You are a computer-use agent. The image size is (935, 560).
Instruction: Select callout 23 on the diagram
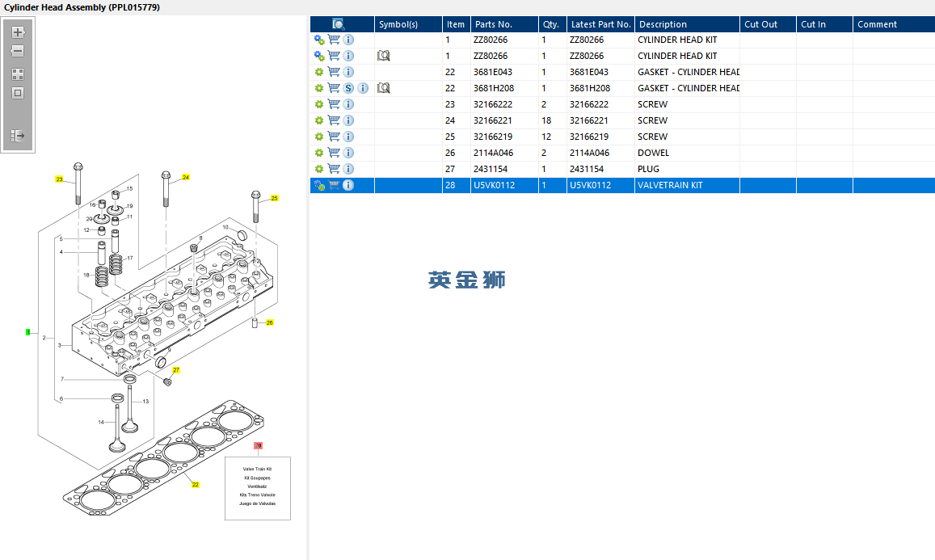(x=59, y=179)
